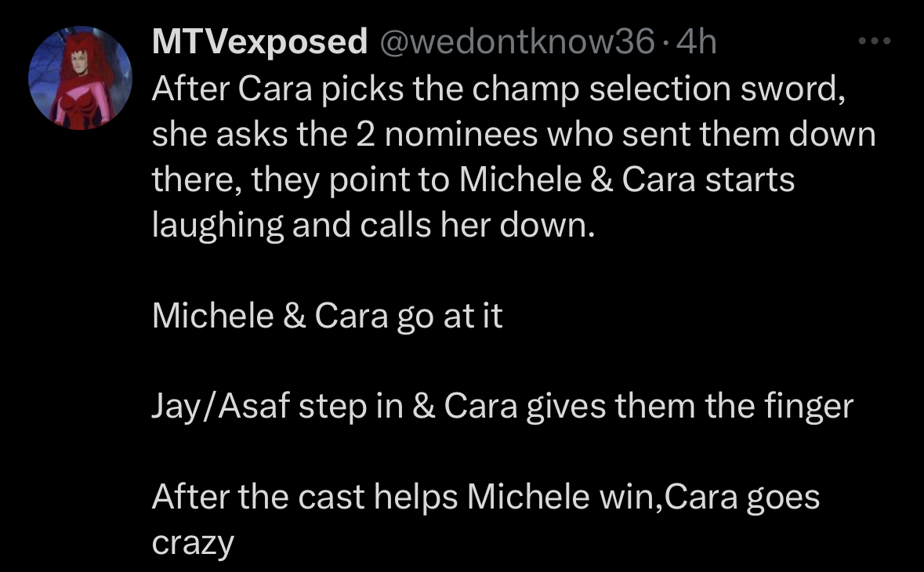Click the word 'crazy' ending the tweet
Viewport: 924px width, 572px height.
coord(193,543)
